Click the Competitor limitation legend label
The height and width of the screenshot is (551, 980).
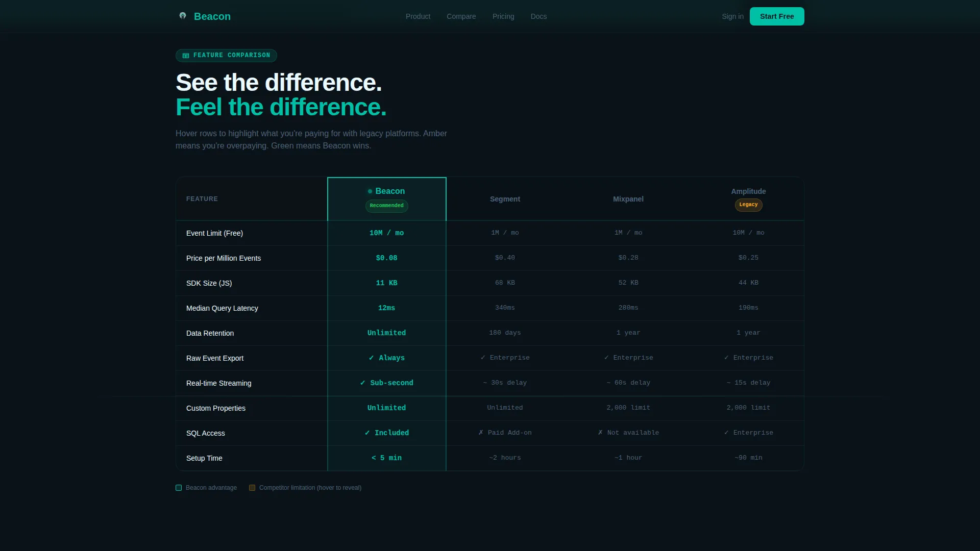310,488
